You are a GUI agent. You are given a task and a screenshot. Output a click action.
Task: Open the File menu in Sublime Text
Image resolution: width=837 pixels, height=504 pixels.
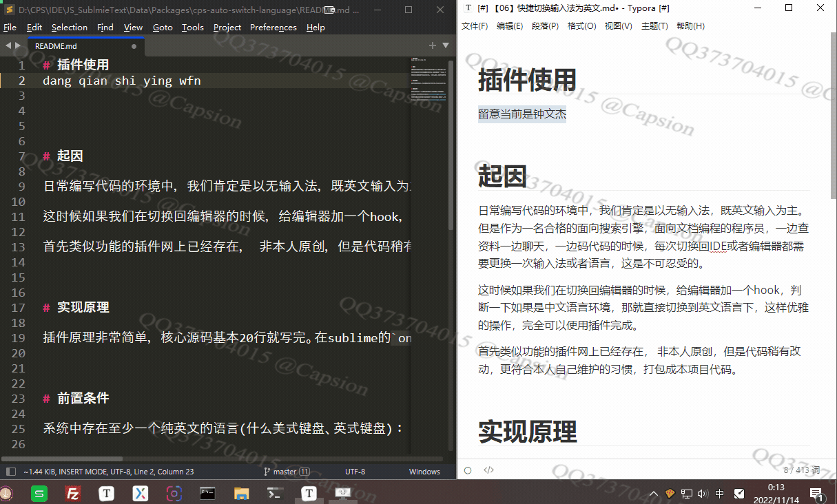coord(10,28)
